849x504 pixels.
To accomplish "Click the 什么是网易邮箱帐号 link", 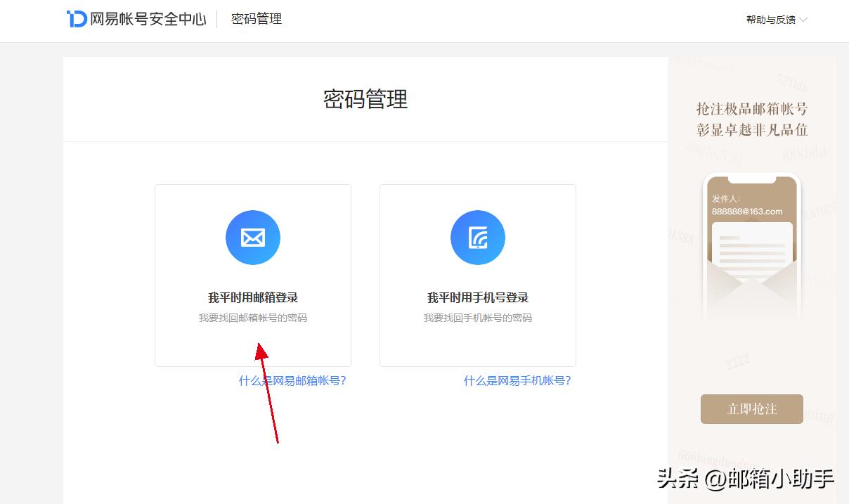I will click(291, 380).
